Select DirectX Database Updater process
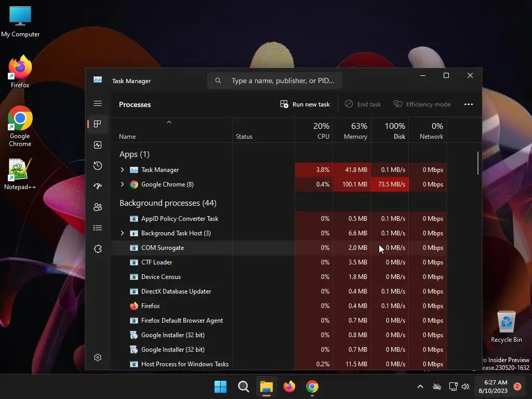Image resolution: width=532 pixels, height=399 pixels. tap(279, 291)
